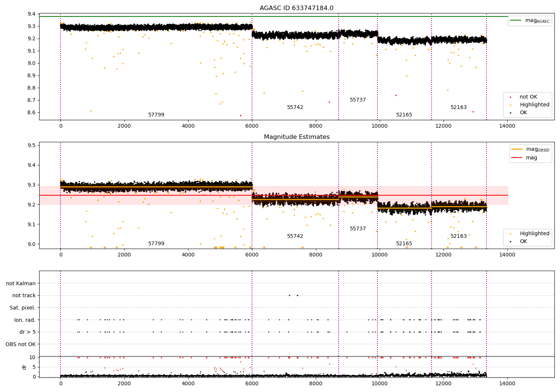
Task: Click the 'dr > 5' flag row label
Action: [28, 332]
